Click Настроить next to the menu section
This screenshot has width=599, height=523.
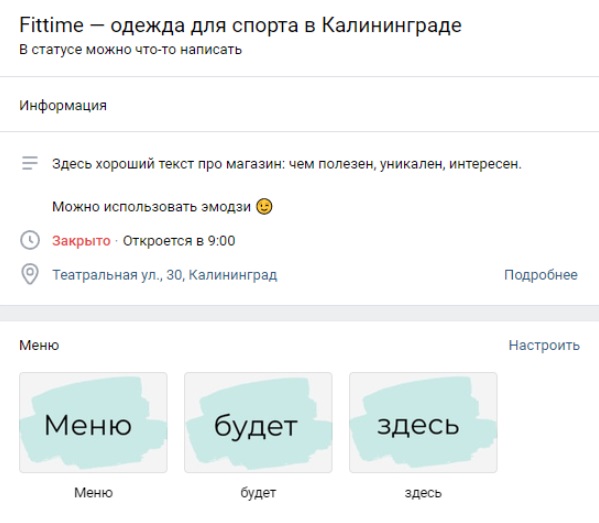pyautogui.click(x=544, y=345)
